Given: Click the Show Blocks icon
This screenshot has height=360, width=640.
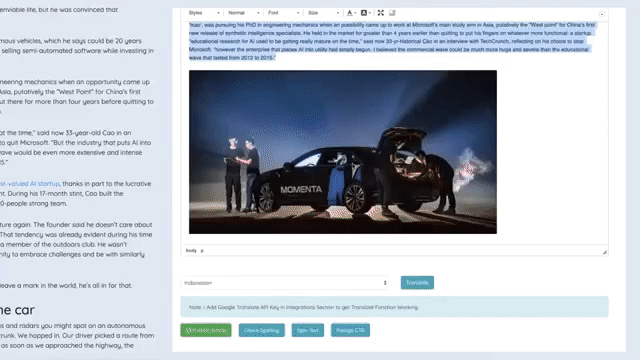Looking at the screenshot, I should point(392,13).
